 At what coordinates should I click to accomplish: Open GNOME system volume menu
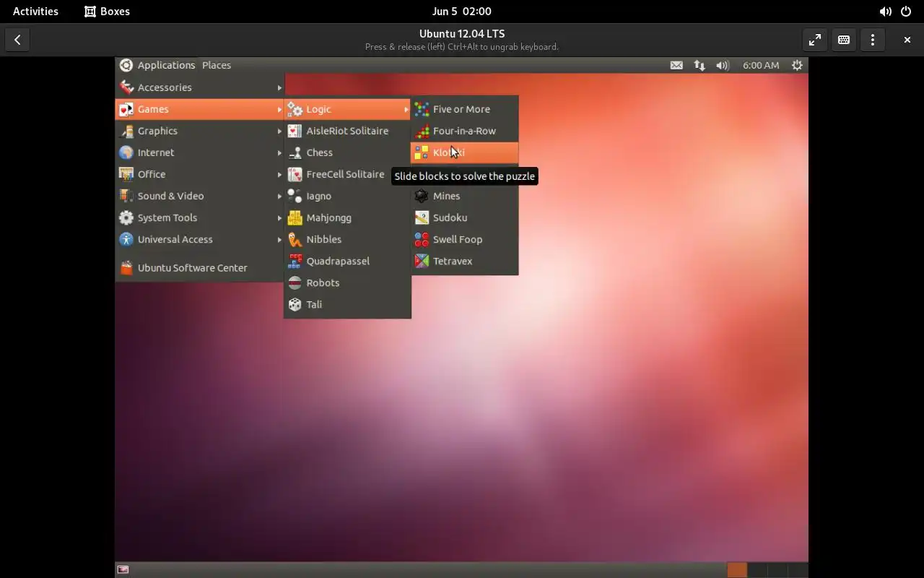coord(885,12)
